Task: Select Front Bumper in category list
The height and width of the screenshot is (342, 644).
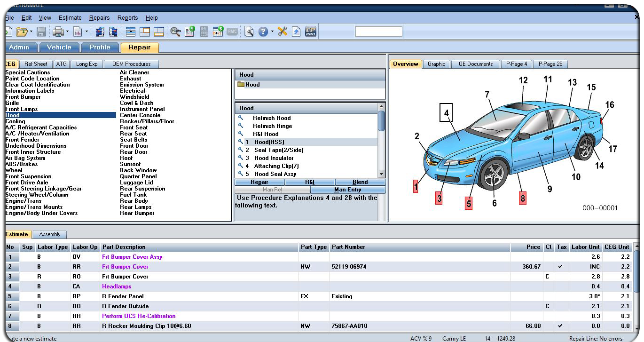Action: (23, 97)
